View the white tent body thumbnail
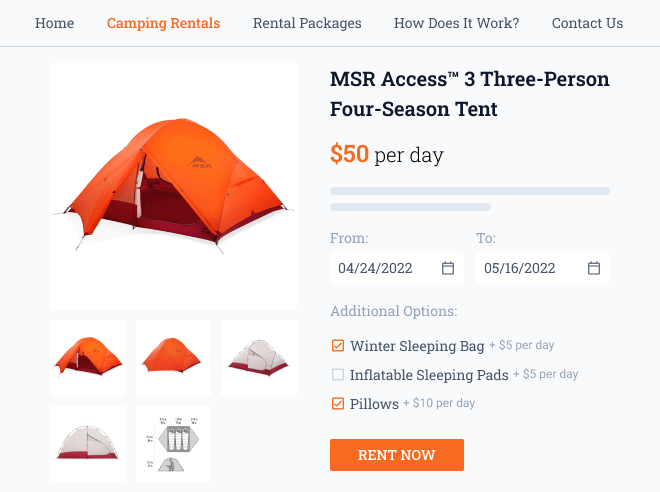 [x=259, y=357]
